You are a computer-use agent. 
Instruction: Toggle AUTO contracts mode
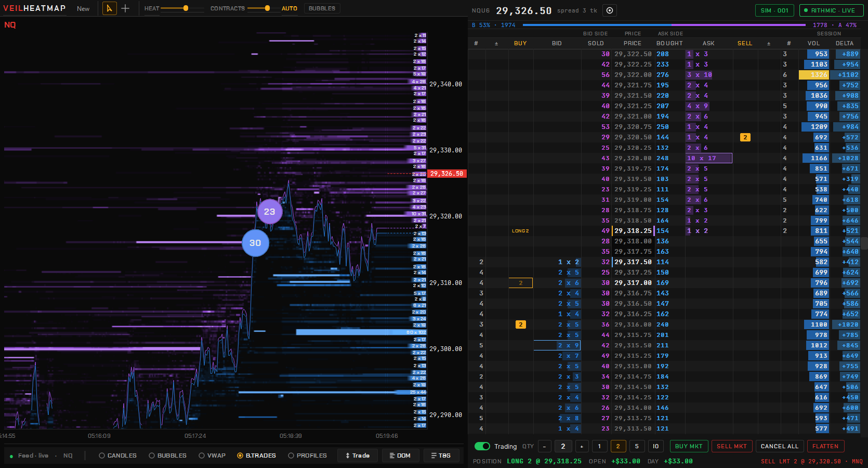coord(290,9)
